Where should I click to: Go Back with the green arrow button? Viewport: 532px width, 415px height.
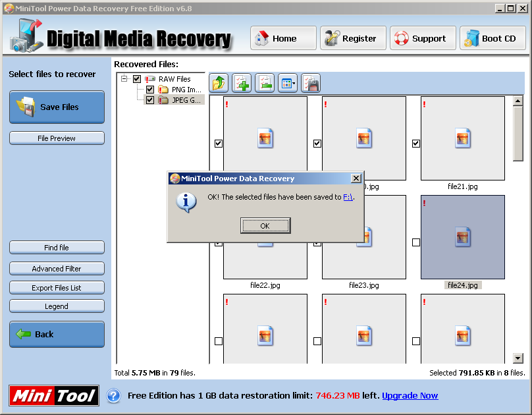57,334
